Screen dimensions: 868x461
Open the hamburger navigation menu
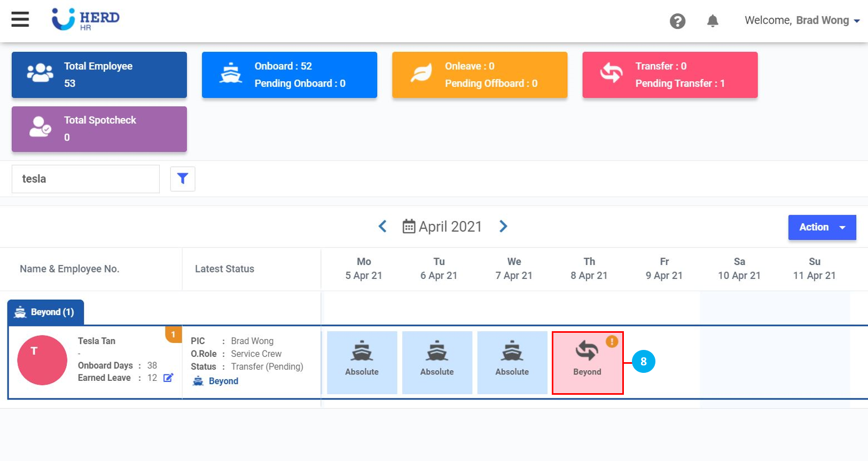pos(20,20)
